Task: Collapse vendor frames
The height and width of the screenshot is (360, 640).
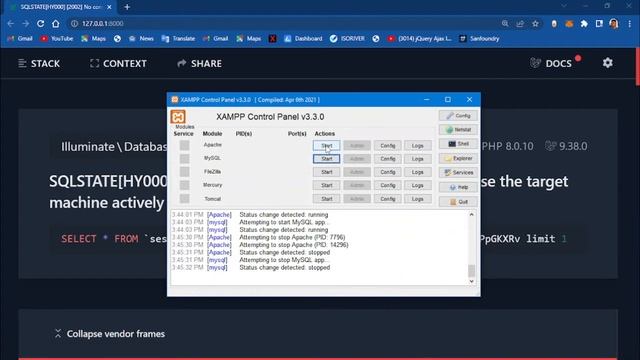Action: coord(110,334)
